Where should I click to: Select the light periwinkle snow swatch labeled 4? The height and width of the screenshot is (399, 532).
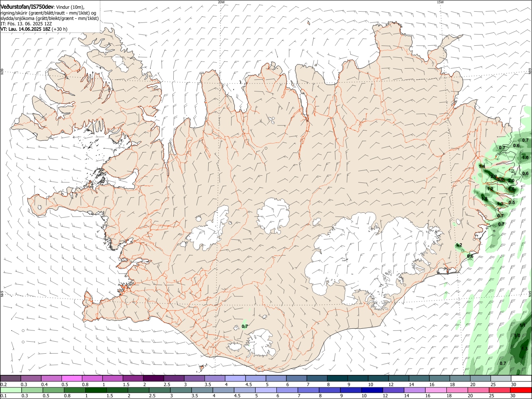click(x=235, y=378)
